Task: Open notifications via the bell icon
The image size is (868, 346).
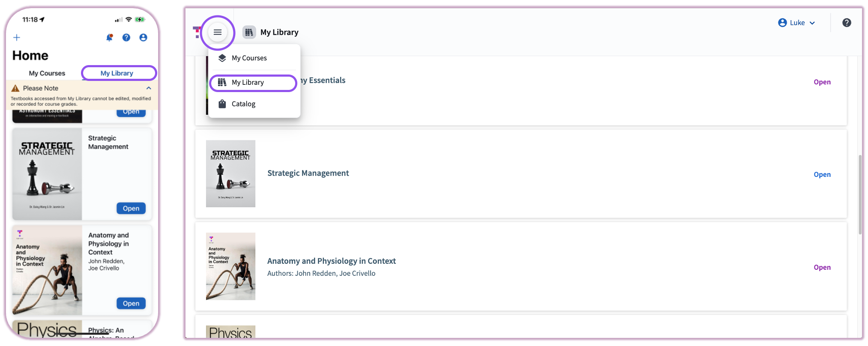Action: click(x=109, y=37)
